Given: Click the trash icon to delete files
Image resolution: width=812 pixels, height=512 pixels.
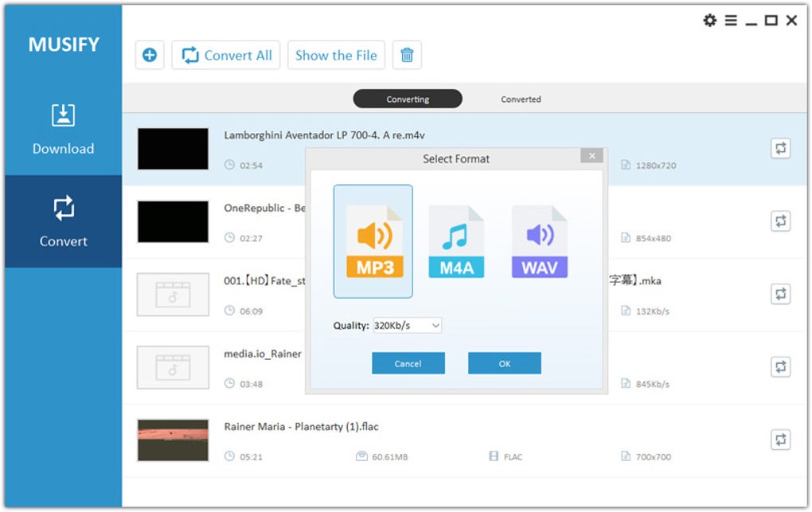Looking at the screenshot, I should point(407,55).
